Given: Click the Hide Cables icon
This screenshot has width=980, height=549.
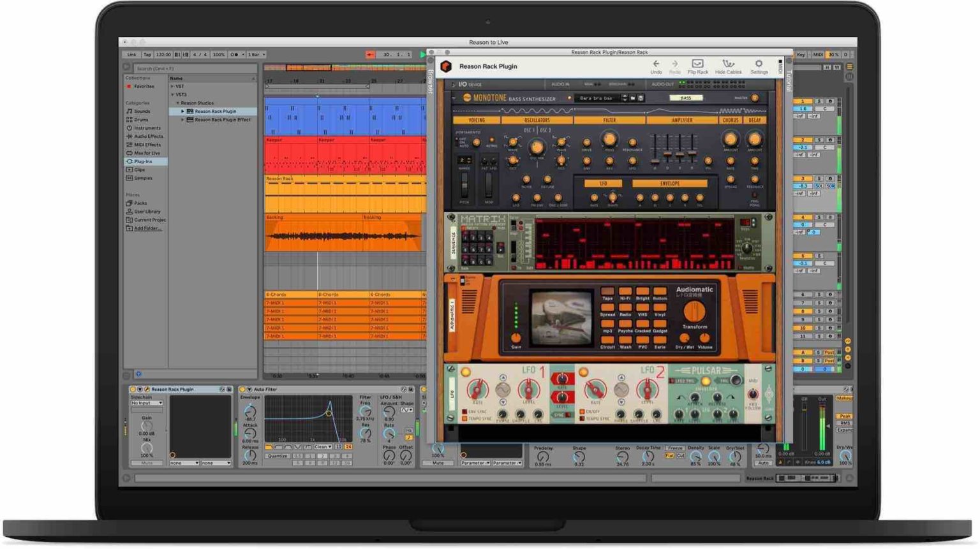Looking at the screenshot, I should pos(728,64).
